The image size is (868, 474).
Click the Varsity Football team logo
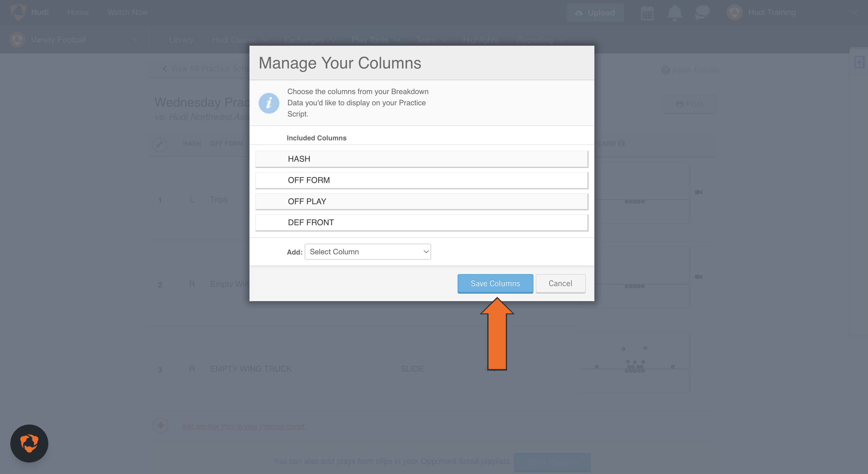pos(17,40)
